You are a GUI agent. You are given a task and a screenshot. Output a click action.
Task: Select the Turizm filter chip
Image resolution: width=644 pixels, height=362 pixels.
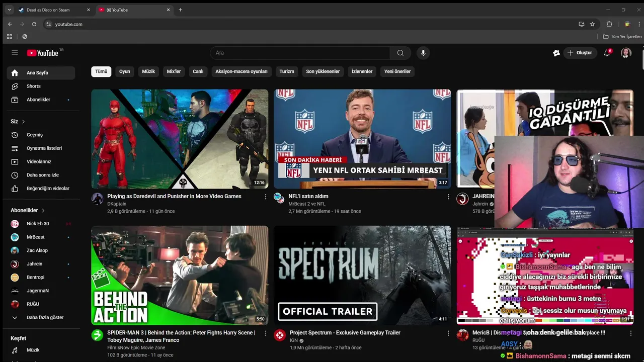[x=287, y=71]
